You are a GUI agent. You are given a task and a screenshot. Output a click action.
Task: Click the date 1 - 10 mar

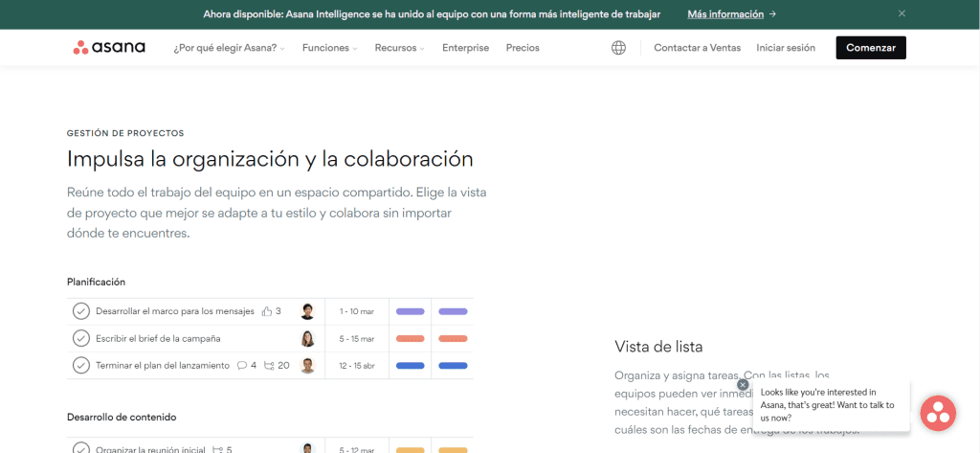point(357,311)
